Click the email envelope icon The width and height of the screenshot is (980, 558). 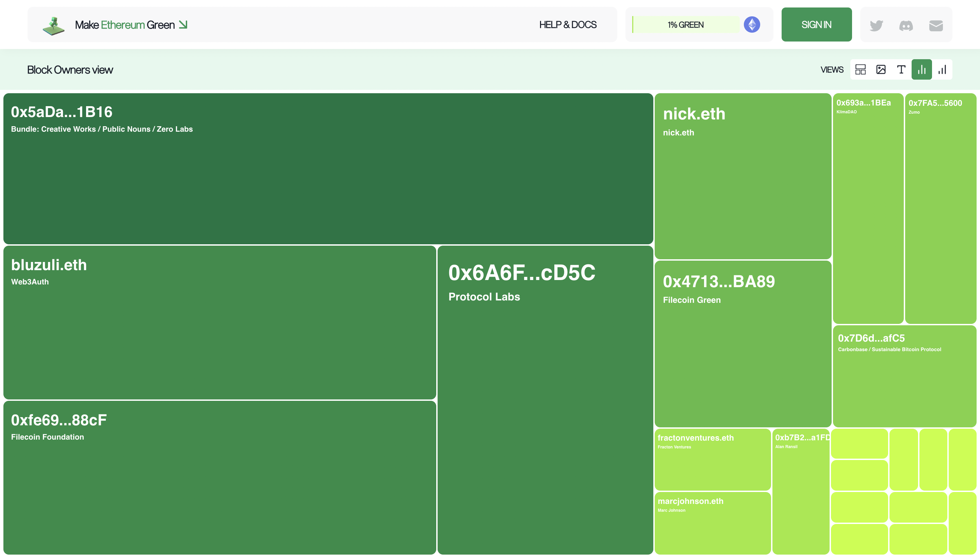pyautogui.click(x=936, y=26)
